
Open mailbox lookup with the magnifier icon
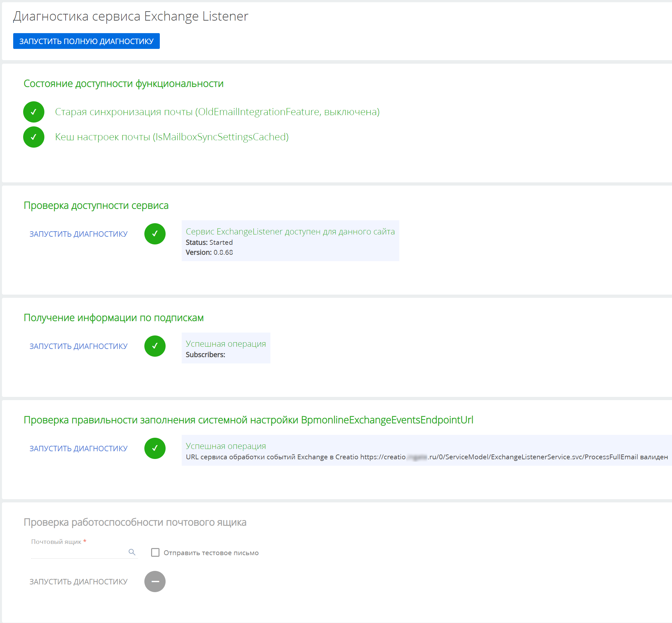point(132,552)
